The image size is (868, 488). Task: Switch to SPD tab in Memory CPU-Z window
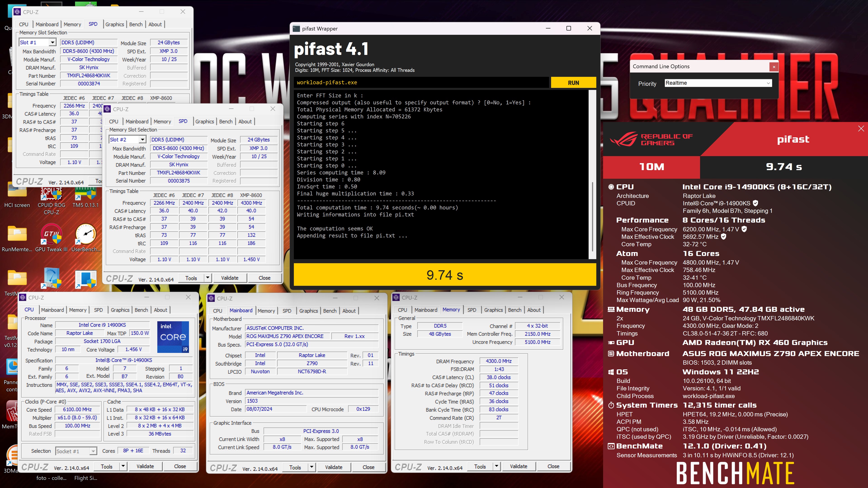[472, 310]
